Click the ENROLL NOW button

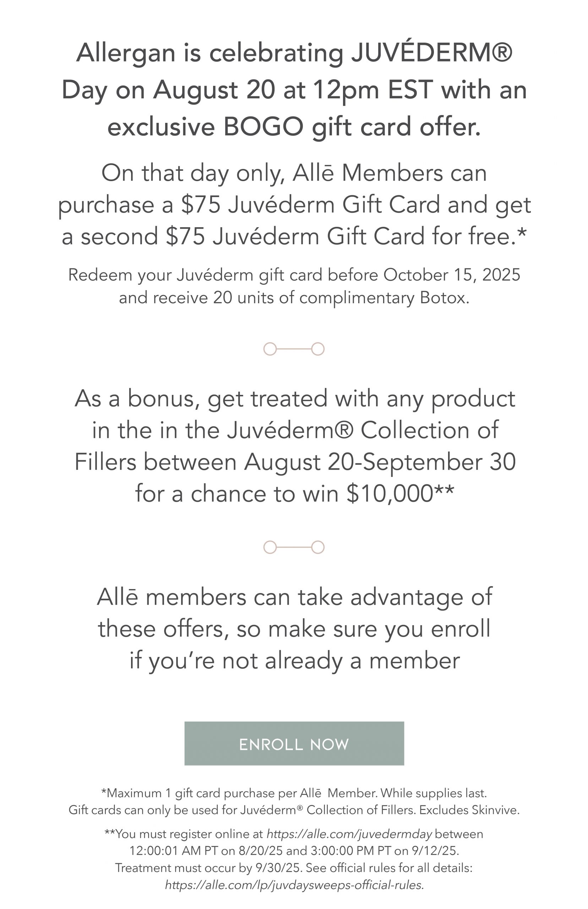[x=294, y=743]
